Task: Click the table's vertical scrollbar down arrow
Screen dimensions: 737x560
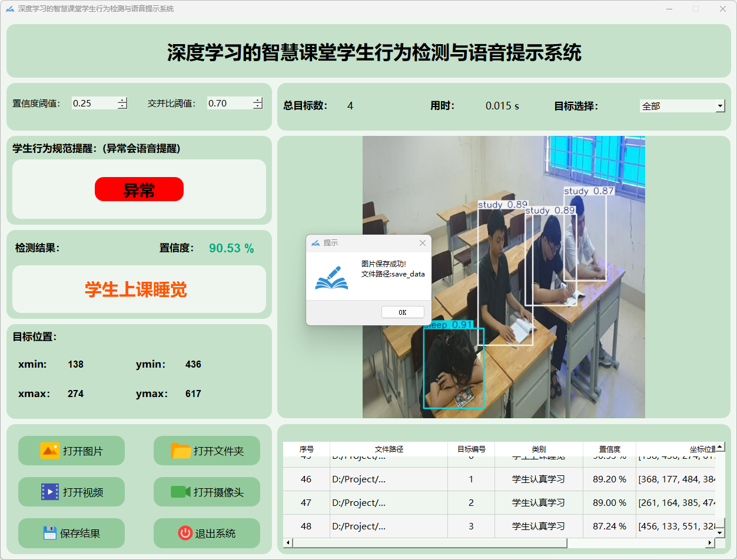Action: [719, 532]
